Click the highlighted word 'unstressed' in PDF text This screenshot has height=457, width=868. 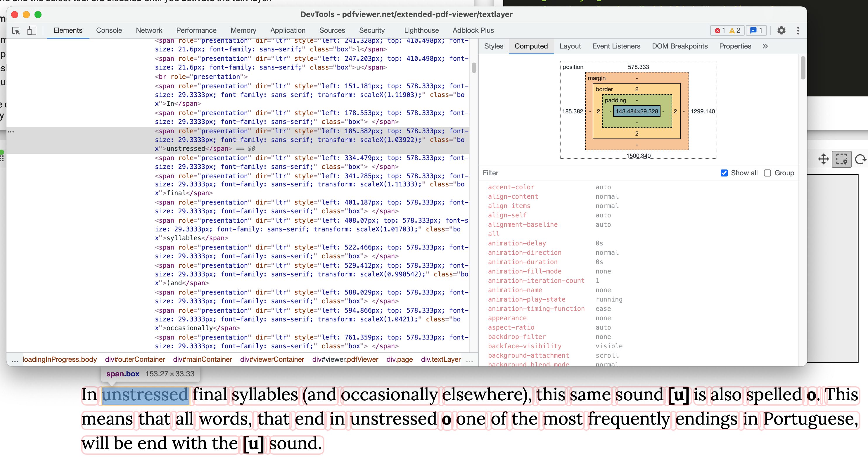click(x=145, y=395)
